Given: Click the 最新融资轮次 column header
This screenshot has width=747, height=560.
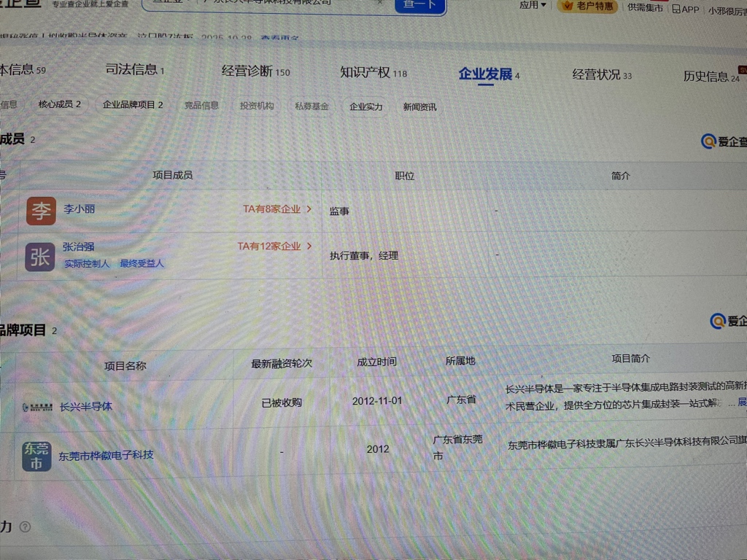Looking at the screenshot, I should click(282, 364).
